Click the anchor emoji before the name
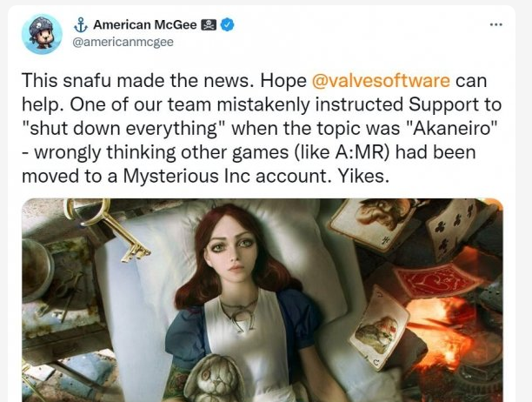Viewport: 532px width, 402px height. pos(81,24)
